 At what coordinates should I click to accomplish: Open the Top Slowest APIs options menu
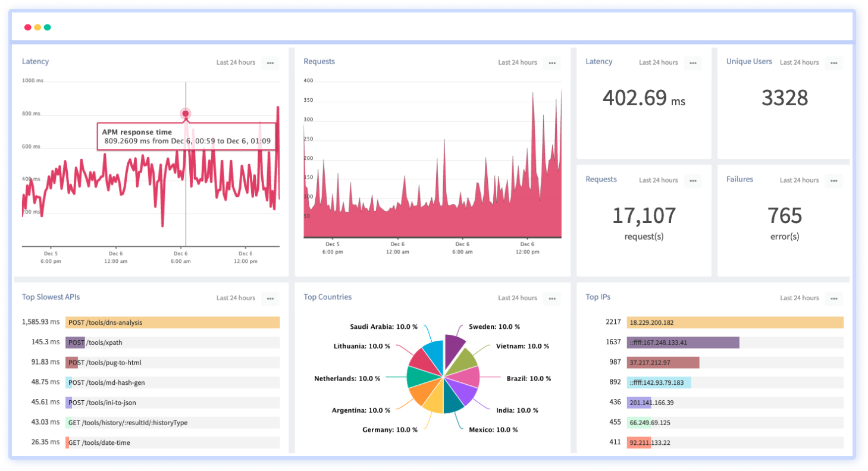(271, 299)
